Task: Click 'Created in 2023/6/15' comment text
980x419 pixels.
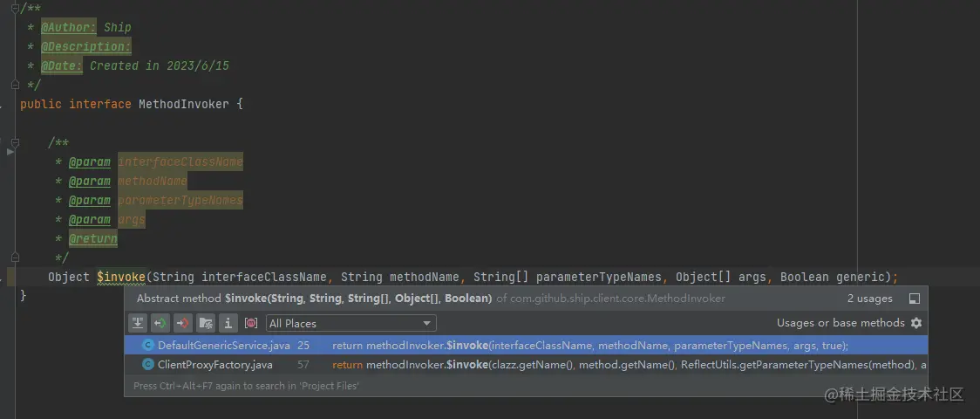Action: (160, 65)
